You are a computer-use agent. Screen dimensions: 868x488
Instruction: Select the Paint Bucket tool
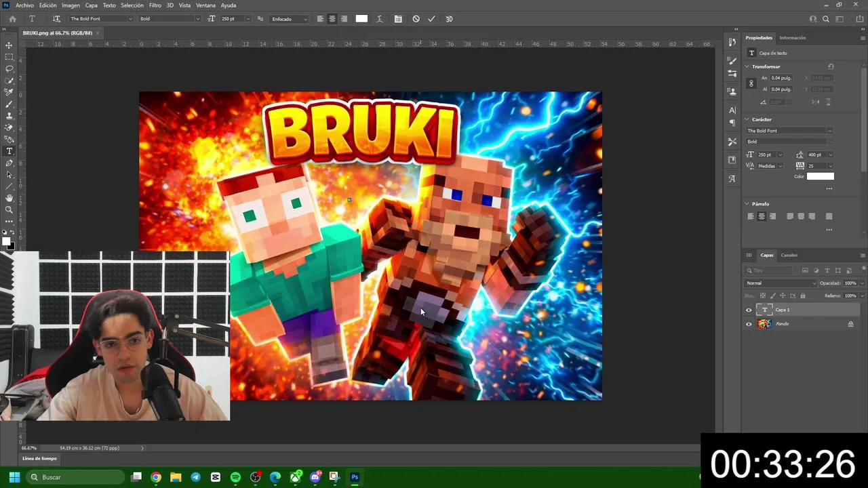(x=9, y=139)
